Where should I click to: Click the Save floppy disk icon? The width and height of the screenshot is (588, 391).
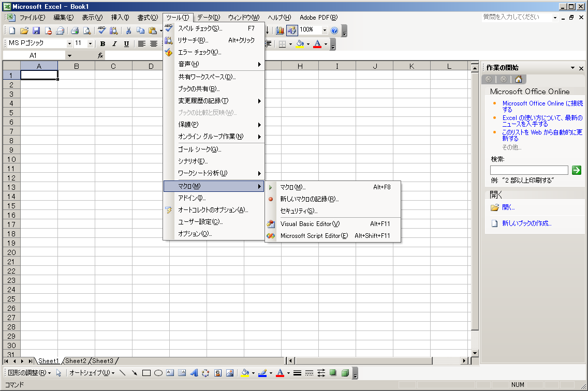36,31
